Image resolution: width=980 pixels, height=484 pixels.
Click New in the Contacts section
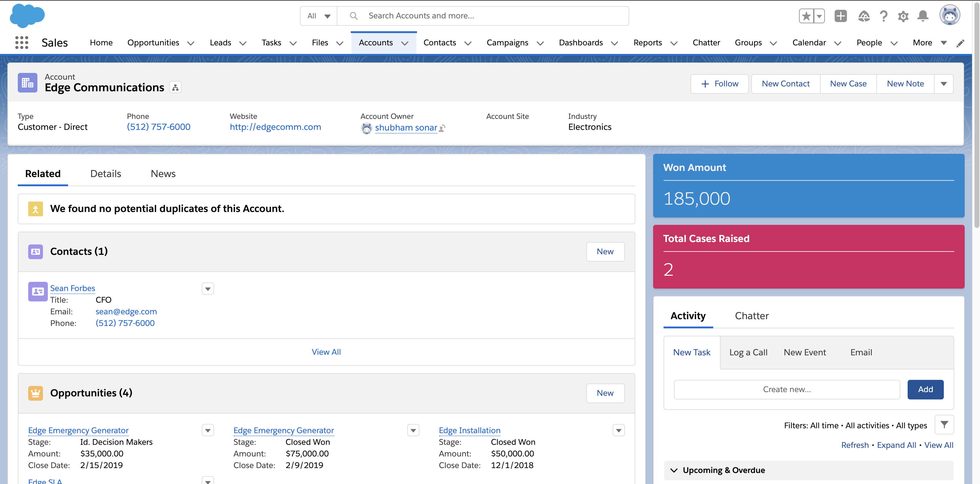(x=605, y=252)
